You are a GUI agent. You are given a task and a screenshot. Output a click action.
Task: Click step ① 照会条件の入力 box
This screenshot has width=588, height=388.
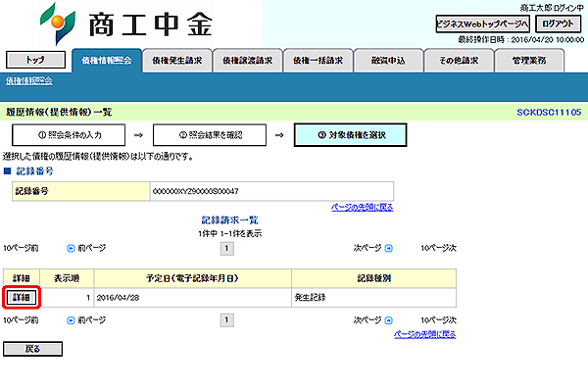click(x=69, y=135)
